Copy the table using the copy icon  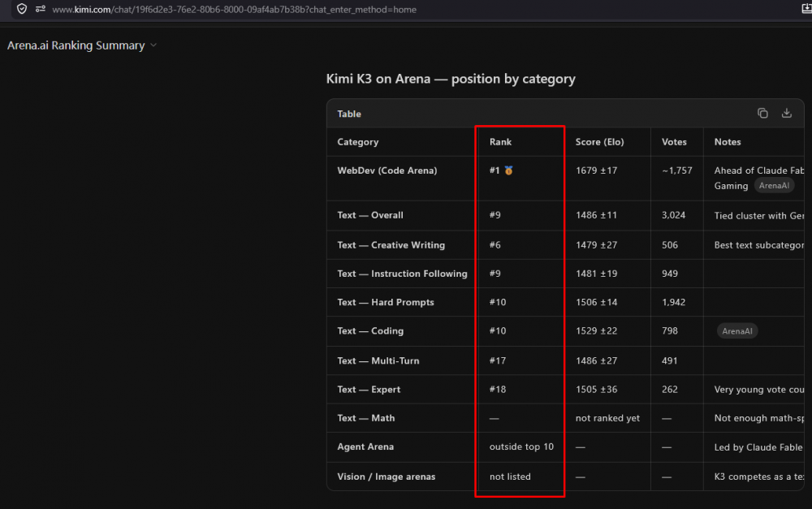(x=762, y=114)
